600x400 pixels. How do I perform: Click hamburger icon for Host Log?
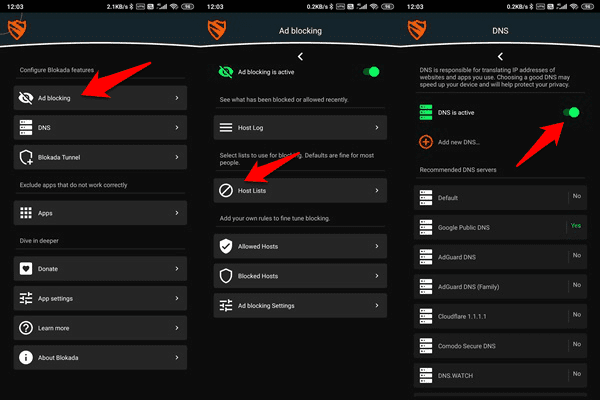click(x=226, y=127)
